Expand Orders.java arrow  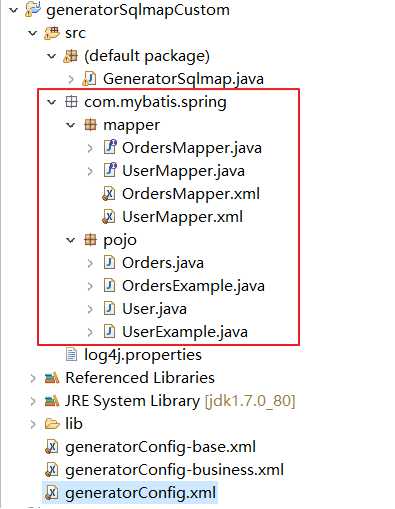click(90, 263)
